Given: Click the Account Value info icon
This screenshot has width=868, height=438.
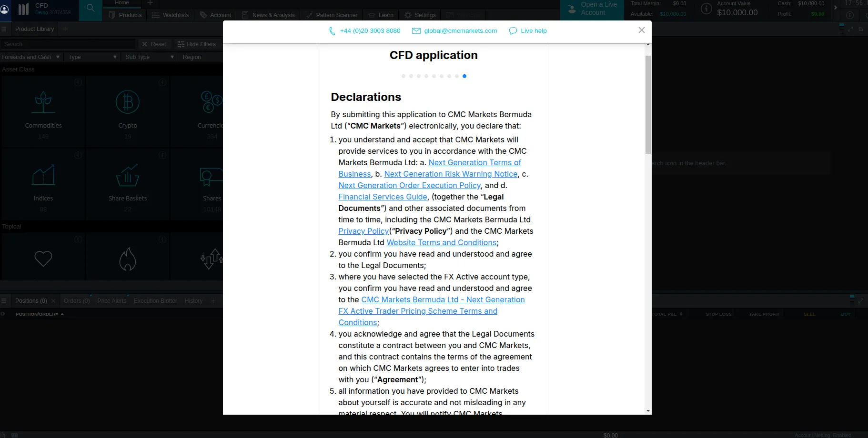Looking at the screenshot, I should (x=707, y=9).
